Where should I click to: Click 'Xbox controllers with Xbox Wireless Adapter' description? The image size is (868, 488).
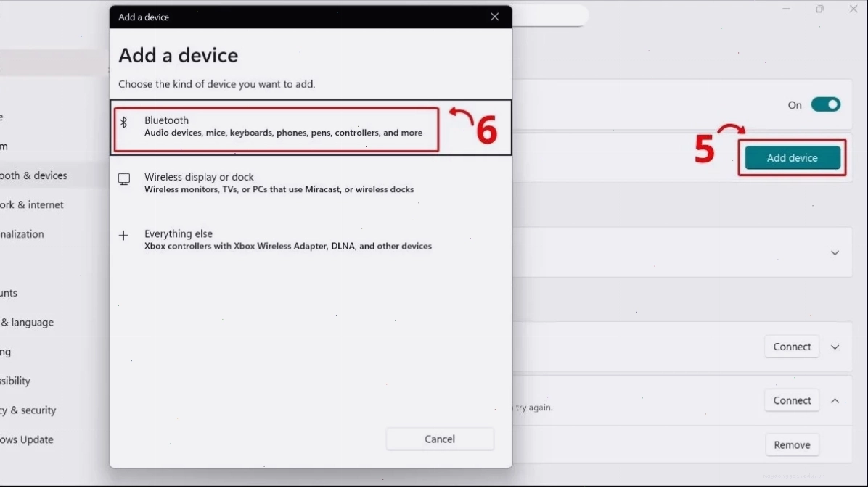tap(288, 247)
